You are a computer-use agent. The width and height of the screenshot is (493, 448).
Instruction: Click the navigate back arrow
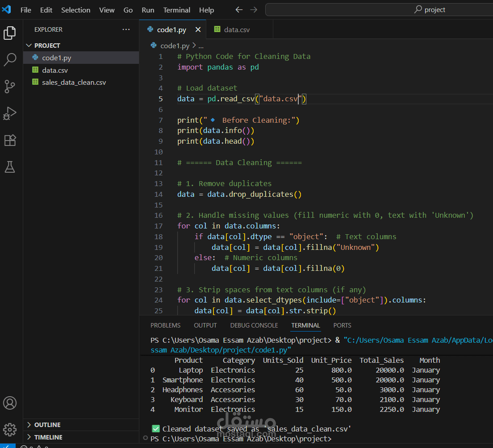[x=239, y=10]
